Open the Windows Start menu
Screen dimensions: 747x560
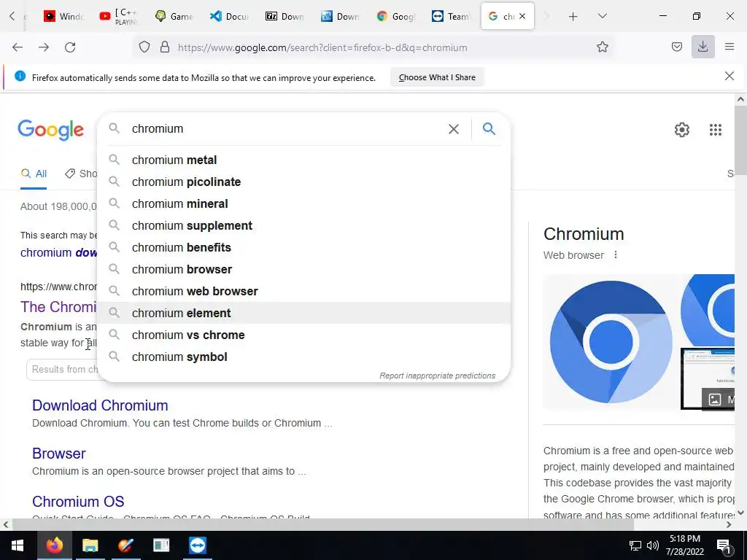(18, 545)
